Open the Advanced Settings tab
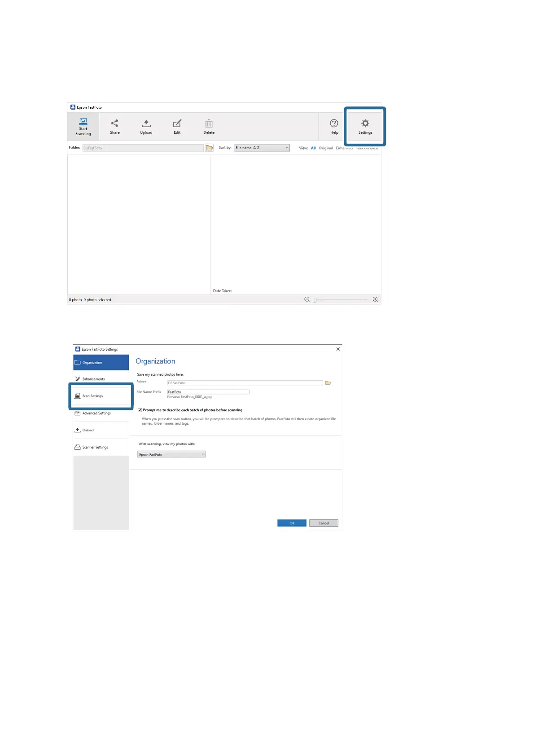Screen dimensions: 534x756 click(x=101, y=413)
